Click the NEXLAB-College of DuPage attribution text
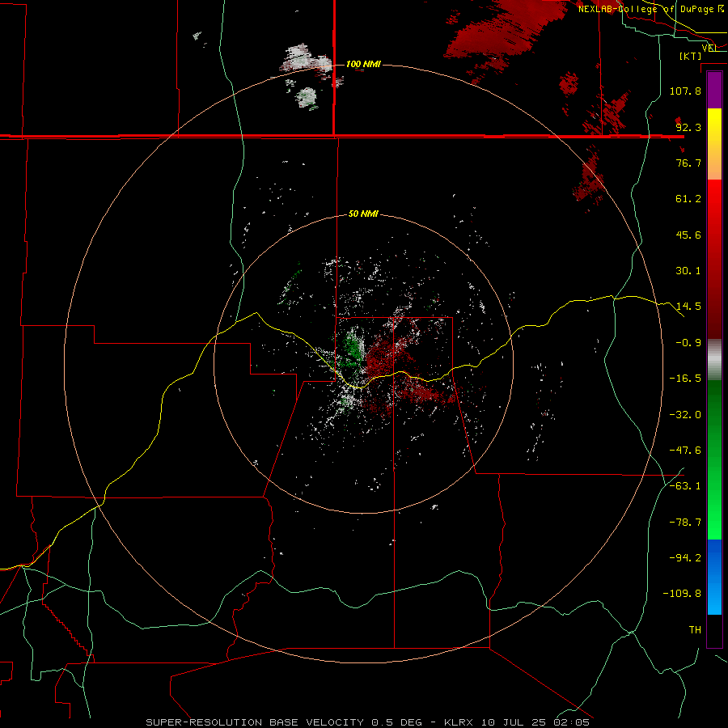The image size is (728, 728). tap(645, 9)
